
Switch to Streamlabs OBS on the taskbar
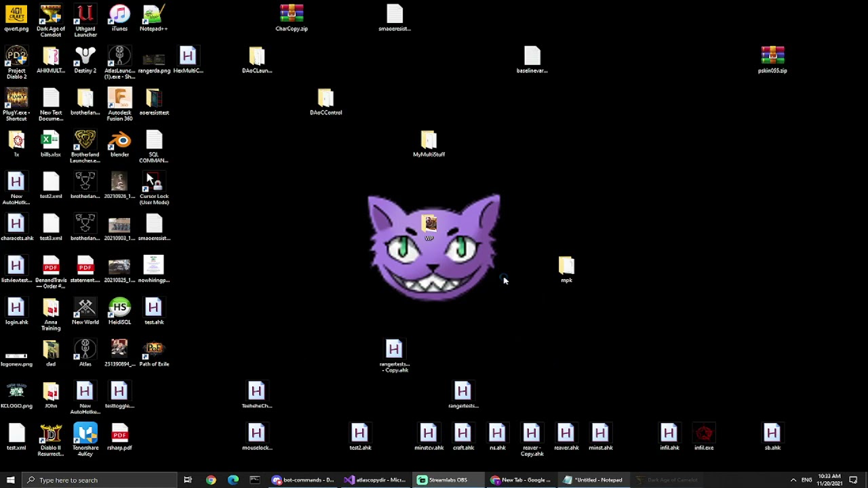(448, 480)
